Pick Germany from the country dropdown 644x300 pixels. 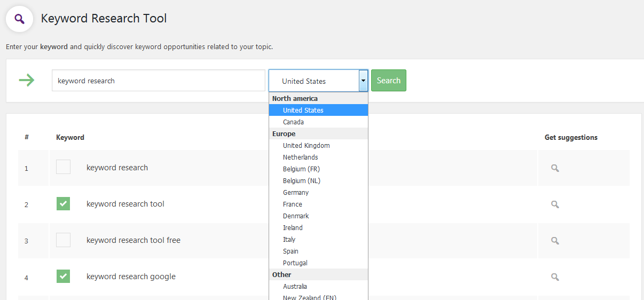click(x=296, y=193)
